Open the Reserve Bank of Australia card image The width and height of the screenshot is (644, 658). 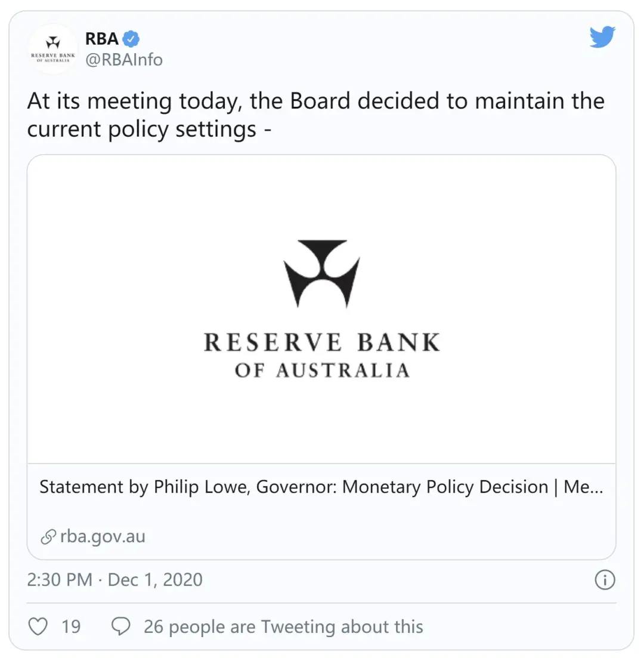(x=321, y=309)
